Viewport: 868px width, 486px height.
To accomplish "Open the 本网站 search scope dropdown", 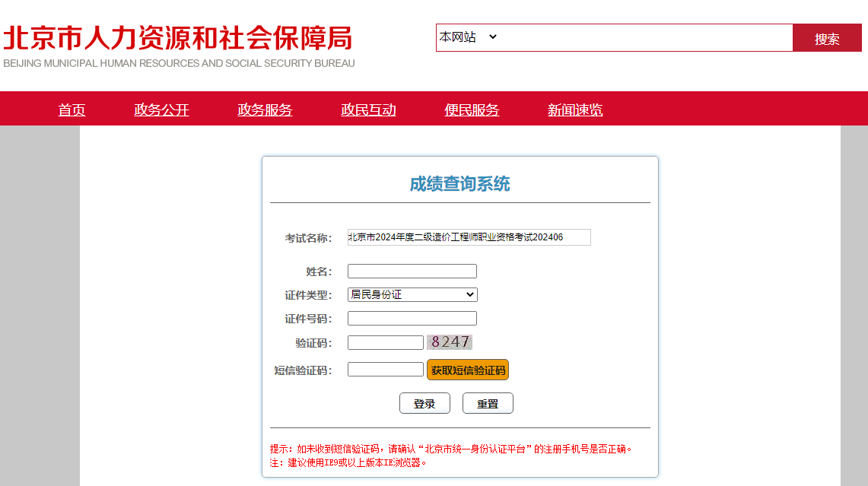I will tap(468, 37).
